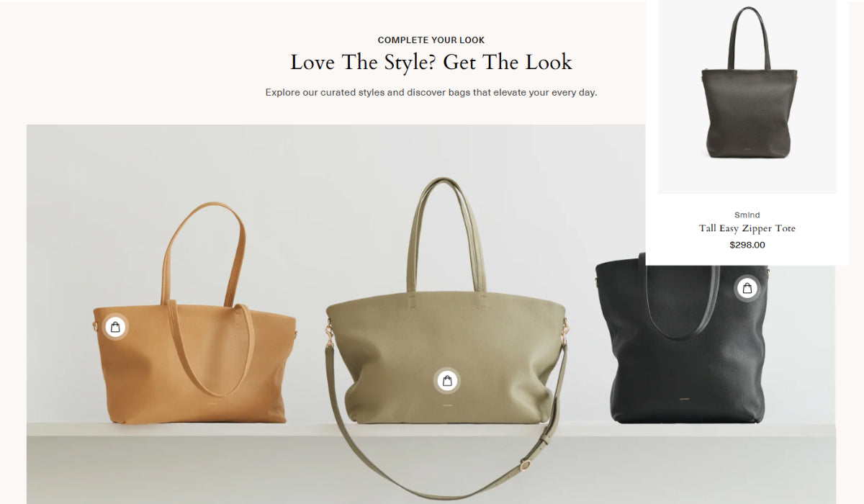Click the 'Love The Style? Get The Look' heading
The image size is (864, 504).
[x=431, y=63]
